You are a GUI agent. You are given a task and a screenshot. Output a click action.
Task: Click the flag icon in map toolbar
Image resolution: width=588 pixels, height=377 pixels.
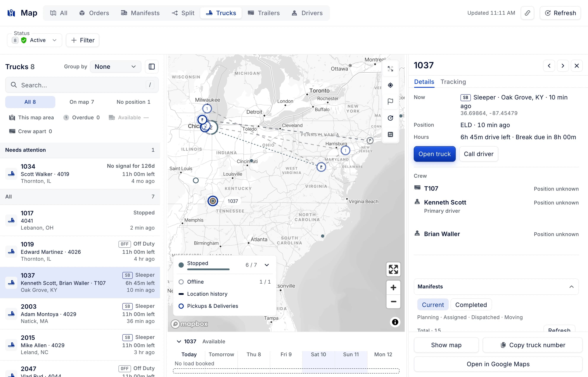[x=390, y=101]
